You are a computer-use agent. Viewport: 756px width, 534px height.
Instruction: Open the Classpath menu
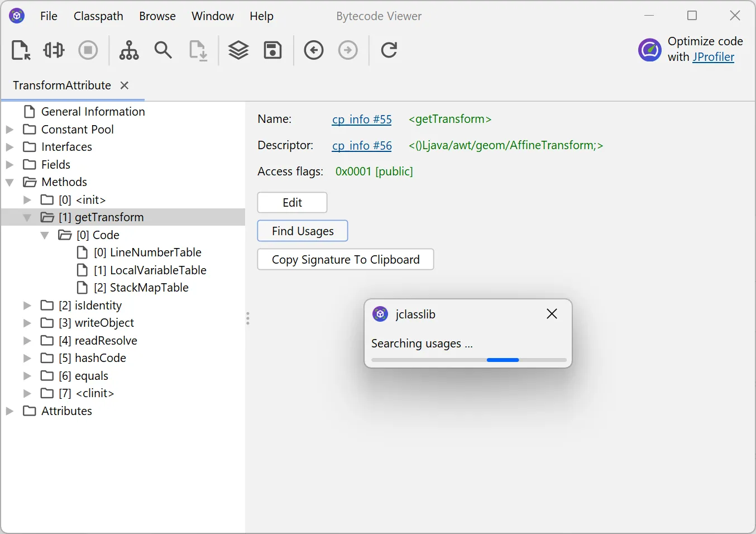pyautogui.click(x=98, y=16)
